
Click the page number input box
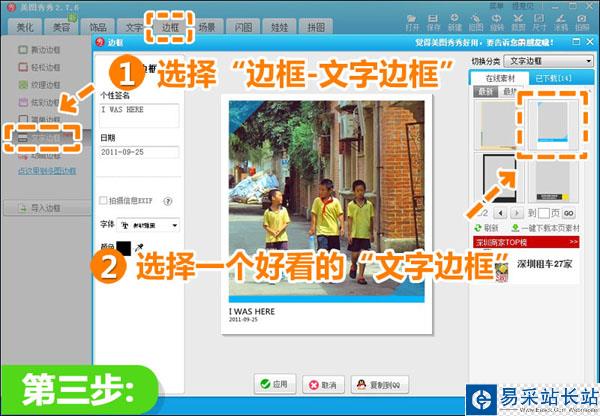(x=544, y=213)
